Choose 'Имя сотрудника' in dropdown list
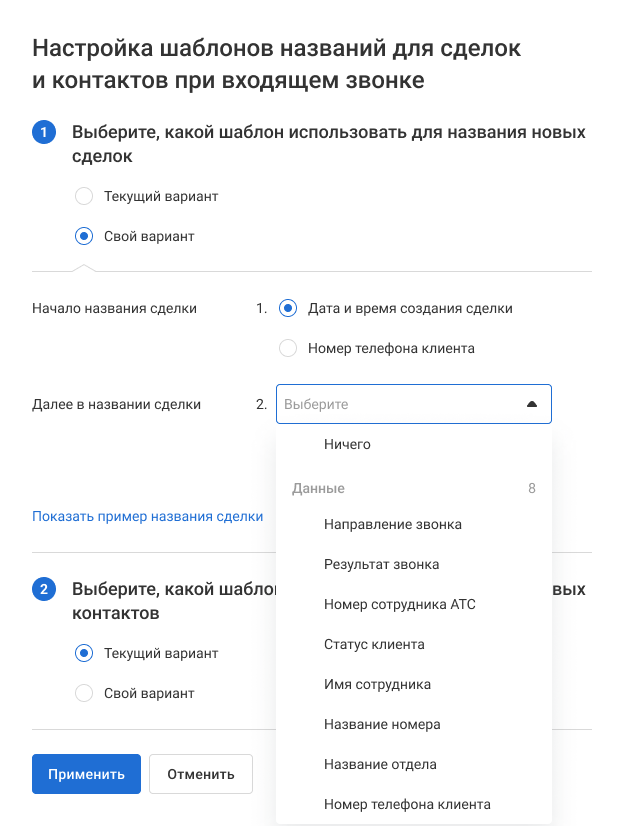Screen dimensions: 624x826 [x=377, y=684]
